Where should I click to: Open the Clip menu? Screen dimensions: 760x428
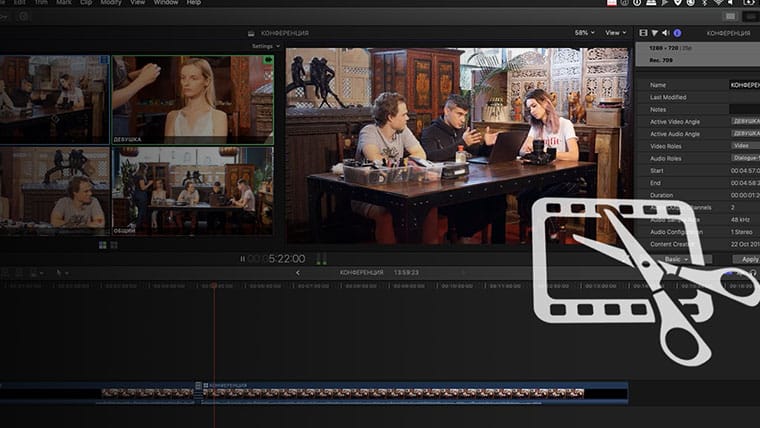coord(86,2)
